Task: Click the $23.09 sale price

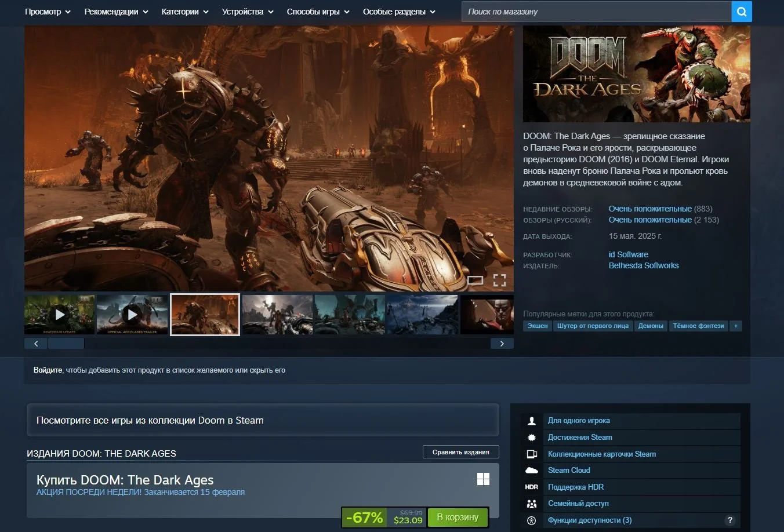Action: pos(408,520)
